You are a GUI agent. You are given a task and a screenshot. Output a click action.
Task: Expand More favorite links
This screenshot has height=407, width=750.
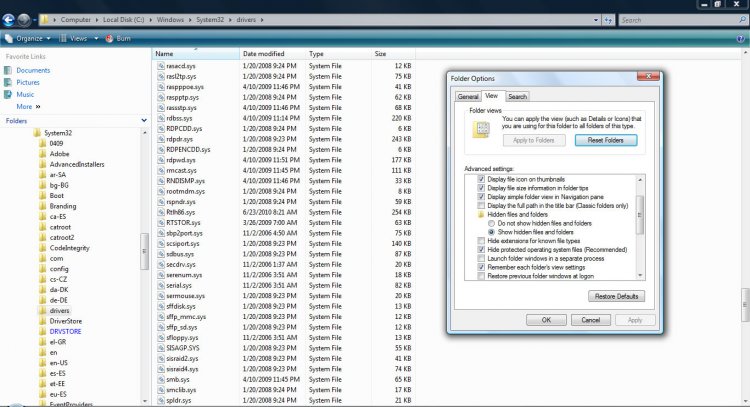click(28, 107)
